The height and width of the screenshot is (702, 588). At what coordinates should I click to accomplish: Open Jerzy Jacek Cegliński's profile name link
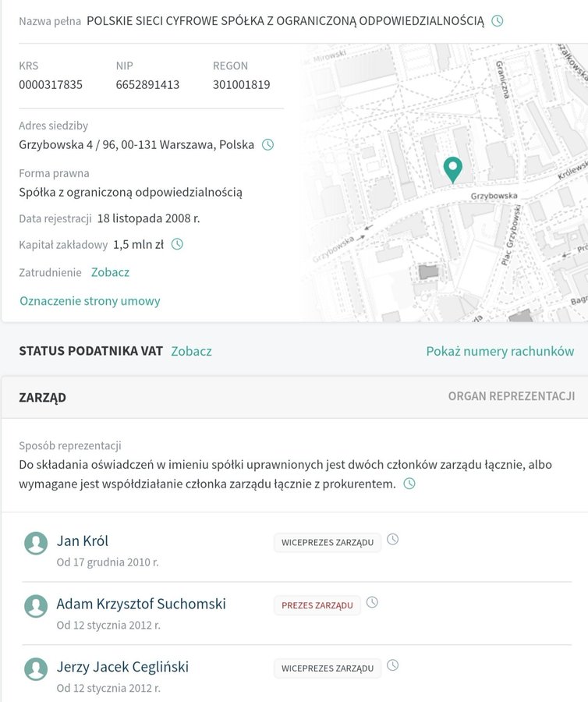(x=122, y=667)
